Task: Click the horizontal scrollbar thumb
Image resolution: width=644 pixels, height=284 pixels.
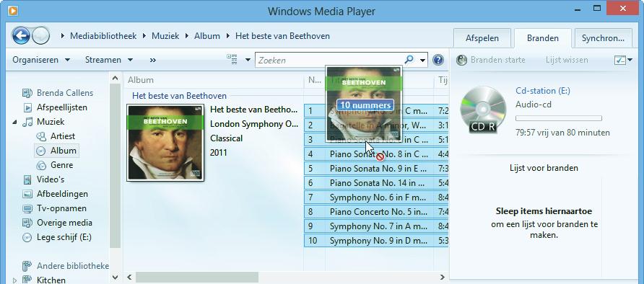Action: tap(197, 278)
